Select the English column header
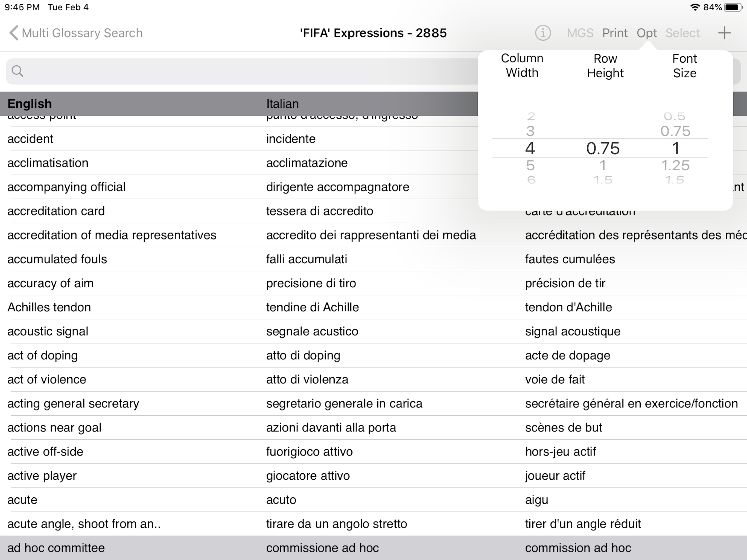 click(x=30, y=104)
